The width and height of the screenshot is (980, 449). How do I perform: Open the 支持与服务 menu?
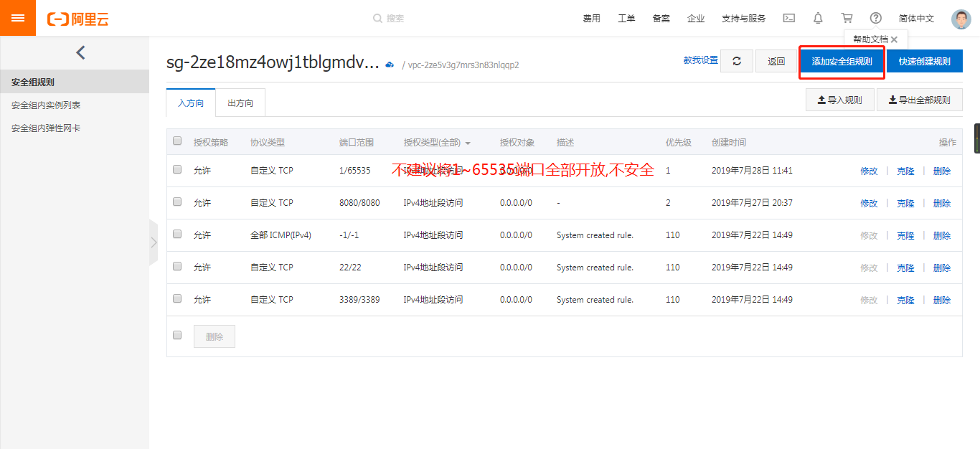[743, 19]
